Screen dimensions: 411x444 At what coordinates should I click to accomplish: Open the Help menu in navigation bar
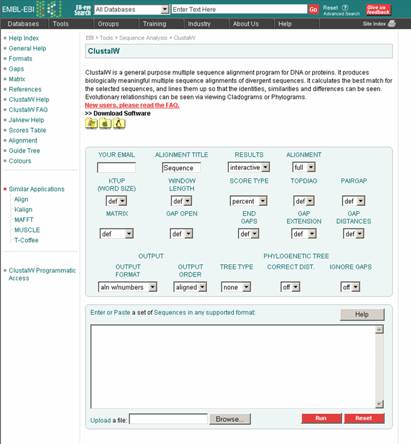coord(285,24)
